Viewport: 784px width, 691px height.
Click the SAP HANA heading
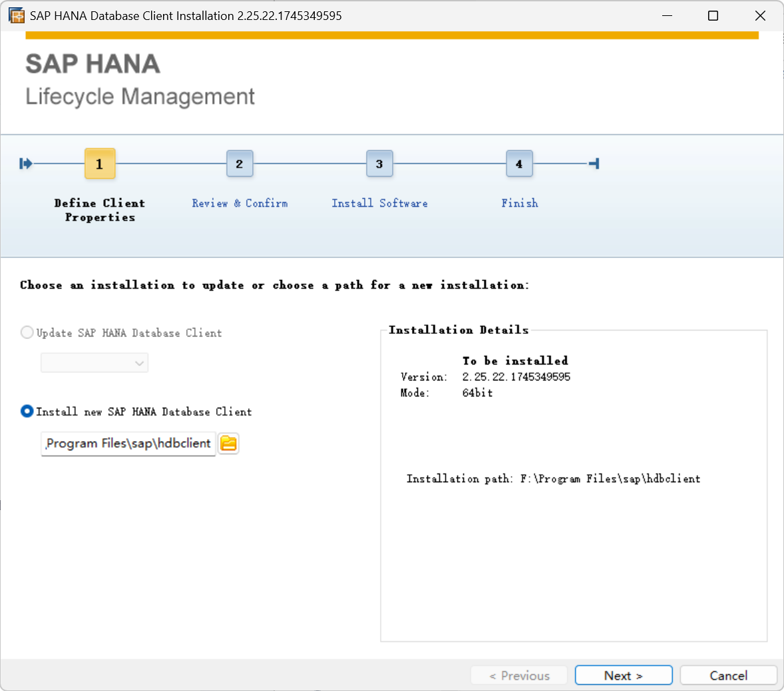point(93,64)
